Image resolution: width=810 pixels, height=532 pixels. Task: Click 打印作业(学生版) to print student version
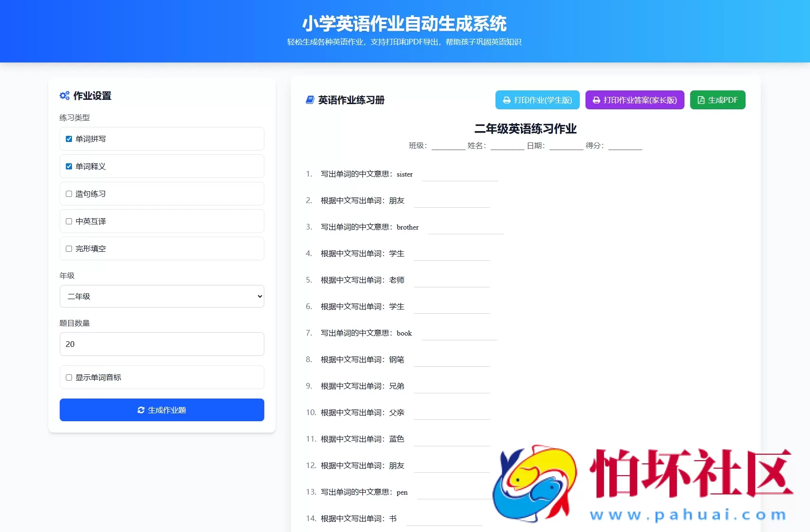538,100
